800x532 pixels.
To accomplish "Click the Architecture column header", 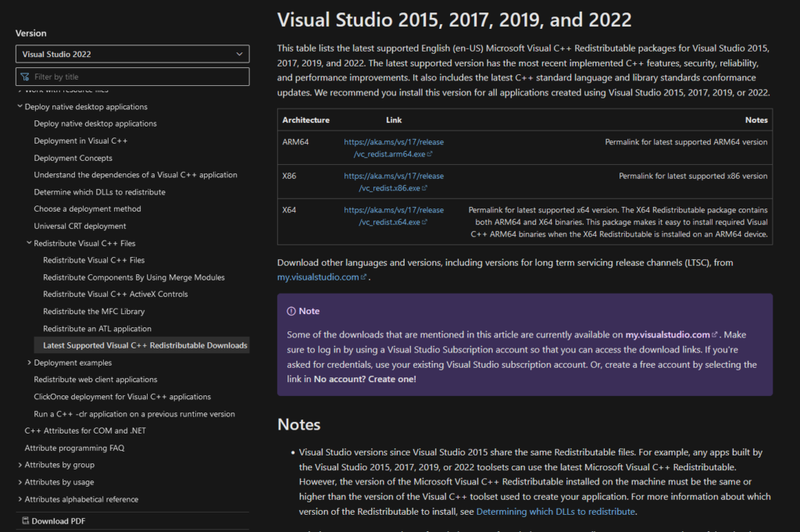I will pos(305,120).
